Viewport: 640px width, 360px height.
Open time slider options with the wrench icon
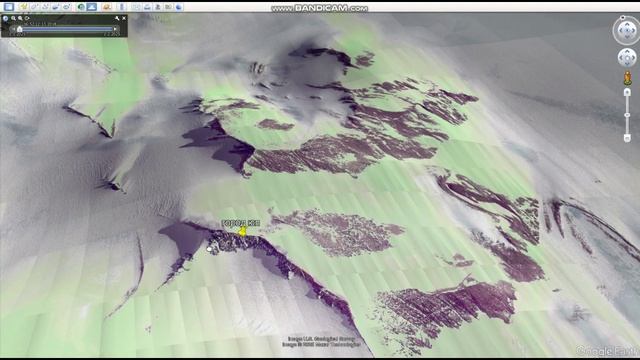coord(117,18)
